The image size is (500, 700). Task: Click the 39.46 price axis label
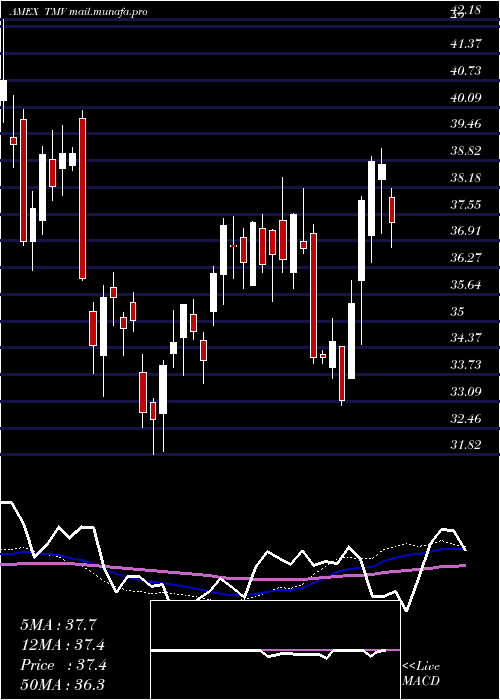466,124
